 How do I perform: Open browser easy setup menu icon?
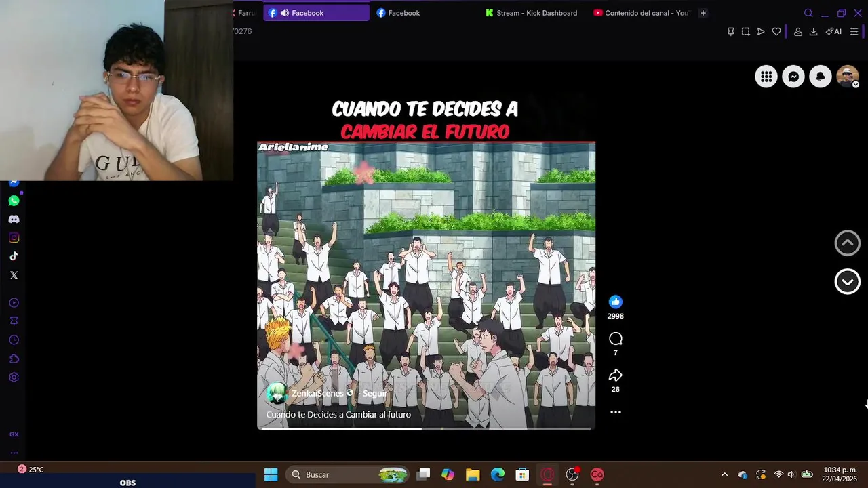click(x=854, y=31)
